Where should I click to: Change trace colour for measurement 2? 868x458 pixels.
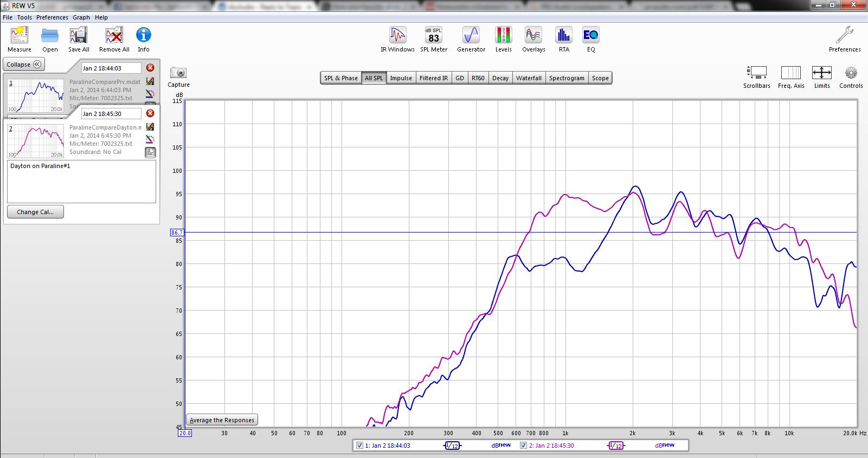pyautogui.click(x=150, y=139)
